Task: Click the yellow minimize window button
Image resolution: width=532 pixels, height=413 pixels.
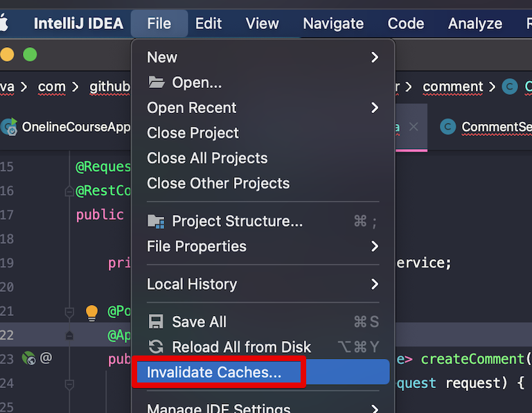Action: 7,55
